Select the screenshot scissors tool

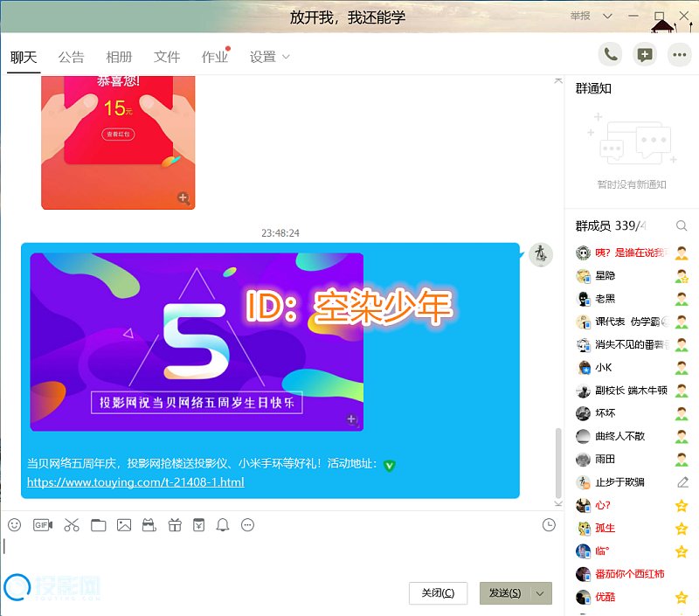click(72, 525)
